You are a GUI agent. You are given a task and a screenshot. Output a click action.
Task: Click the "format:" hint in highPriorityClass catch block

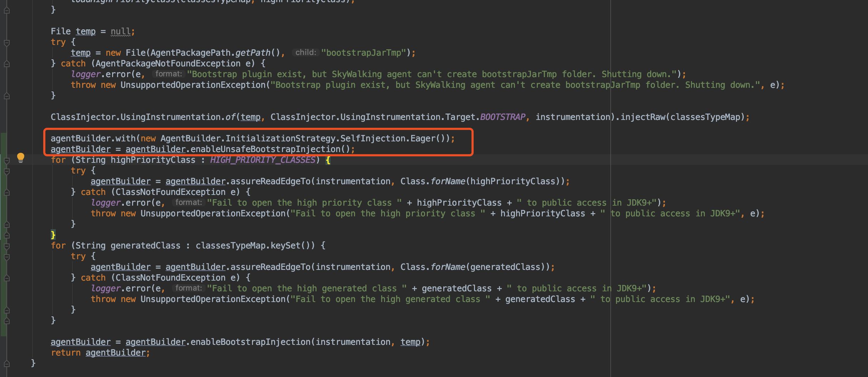coord(188,202)
